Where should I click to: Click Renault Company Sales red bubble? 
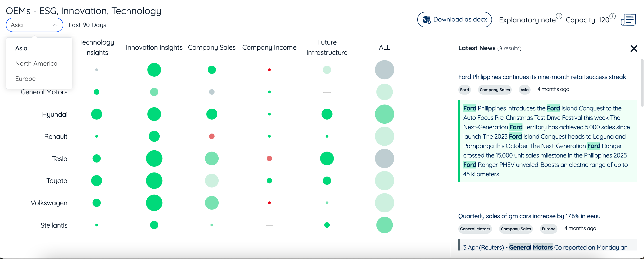click(211, 136)
